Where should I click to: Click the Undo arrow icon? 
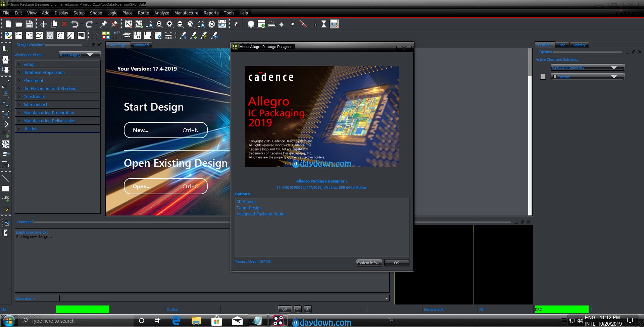coord(75,24)
